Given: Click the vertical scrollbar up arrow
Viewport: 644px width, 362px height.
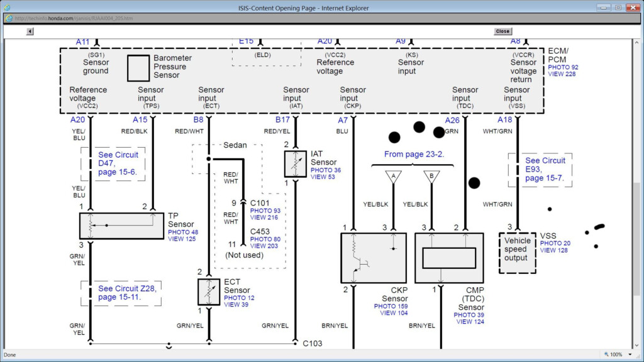Looking at the screenshot, I should [x=636, y=43].
